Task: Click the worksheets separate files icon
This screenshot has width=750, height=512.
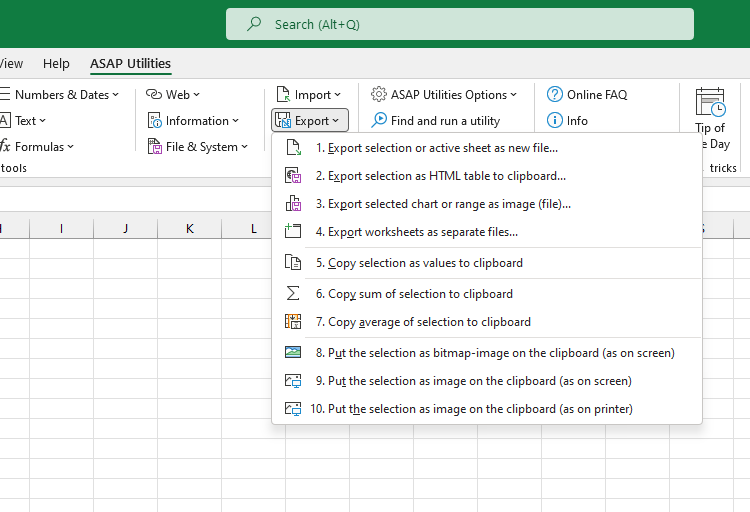Action: tap(293, 231)
